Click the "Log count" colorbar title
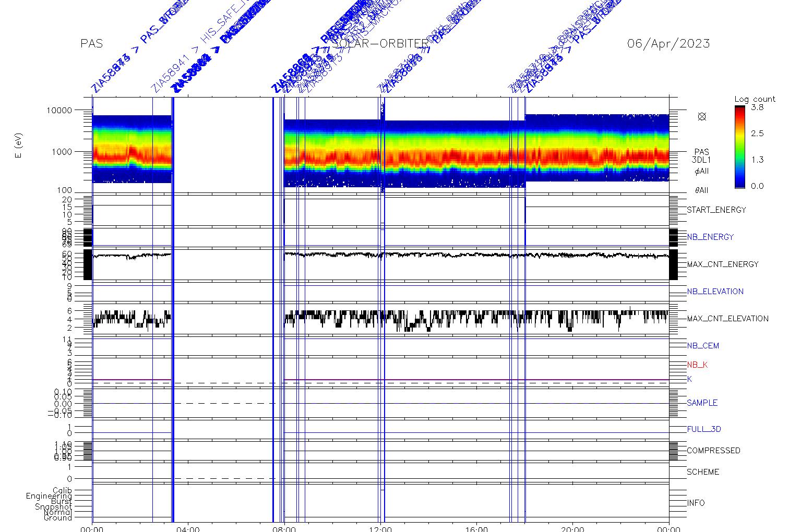Viewport: 789px width, 532px height. (x=755, y=99)
